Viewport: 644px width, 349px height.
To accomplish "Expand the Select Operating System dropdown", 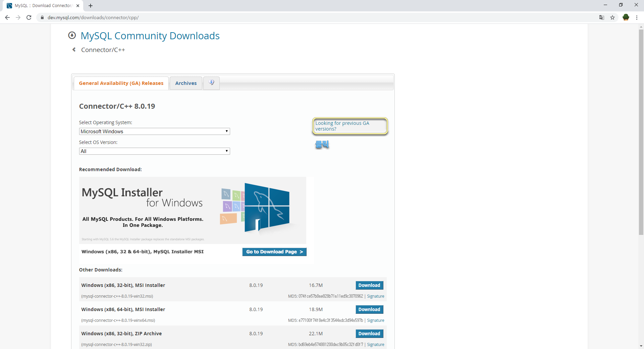I will [154, 132].
